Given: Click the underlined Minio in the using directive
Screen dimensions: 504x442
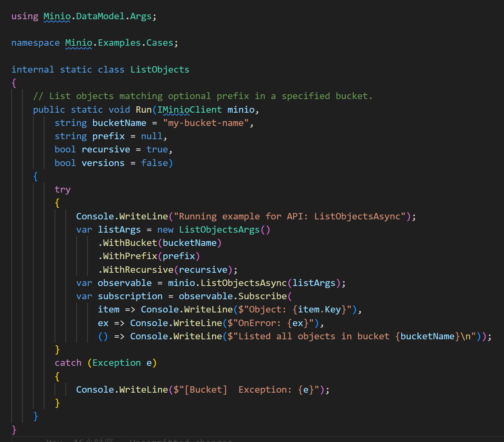Looking at the screenshot, I should click(x=56, y=16).
